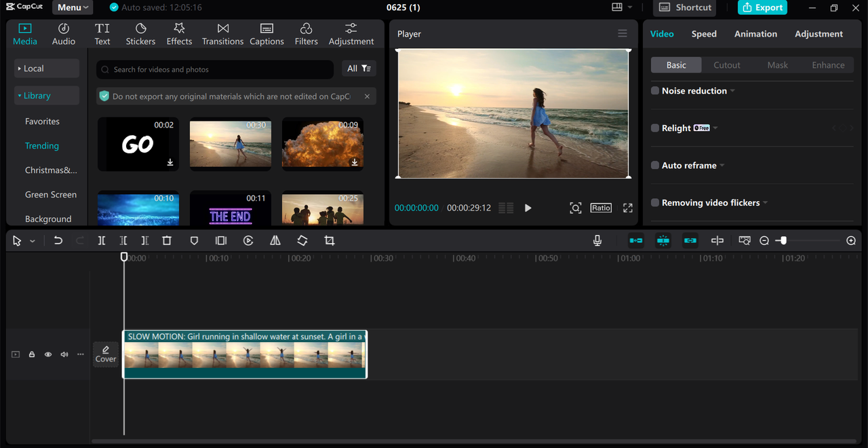
Task: Expand the Removing video flickers section
Action: [x=765, y=202]
